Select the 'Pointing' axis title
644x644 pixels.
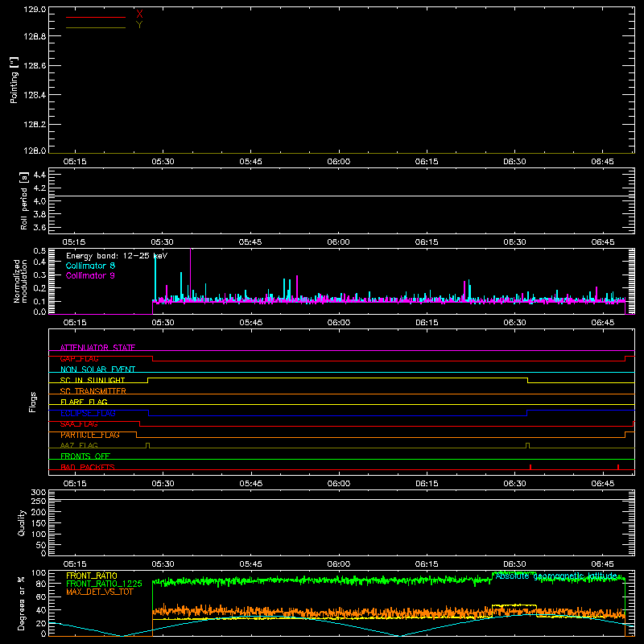tap(14, 80)
